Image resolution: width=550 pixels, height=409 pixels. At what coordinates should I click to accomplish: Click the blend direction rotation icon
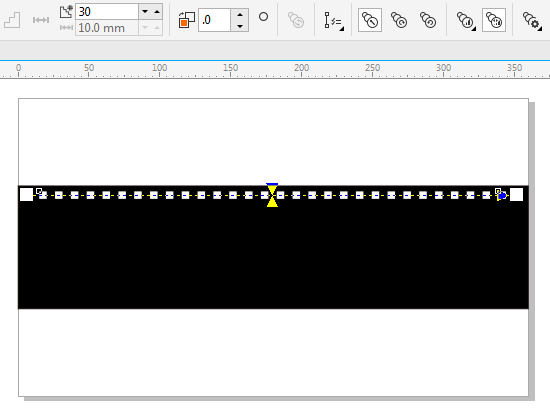click(187, 20)
